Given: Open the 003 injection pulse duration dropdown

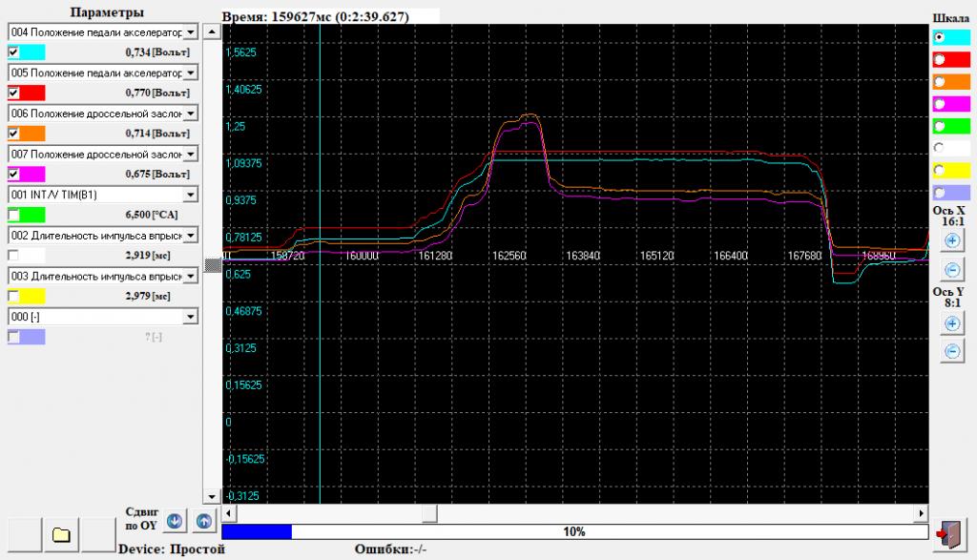Looking at the screenshot, I should 191,276.
